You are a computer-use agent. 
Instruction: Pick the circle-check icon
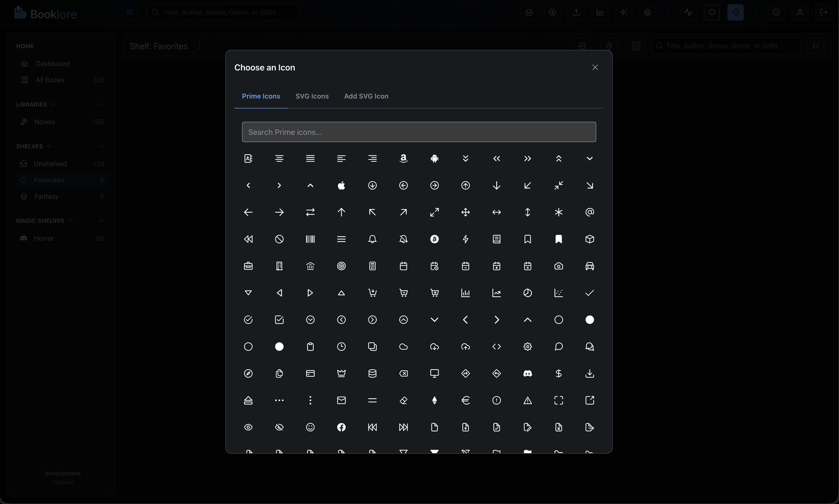pyautogui.click(x=248, y=319)
